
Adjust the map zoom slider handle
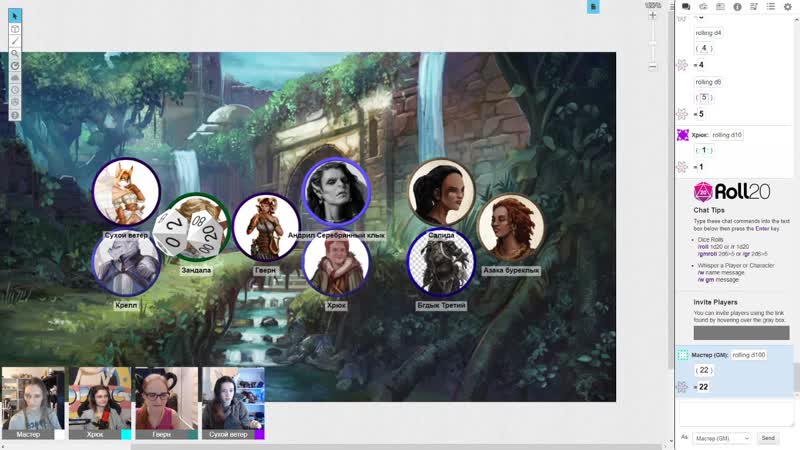pos(653,44)
